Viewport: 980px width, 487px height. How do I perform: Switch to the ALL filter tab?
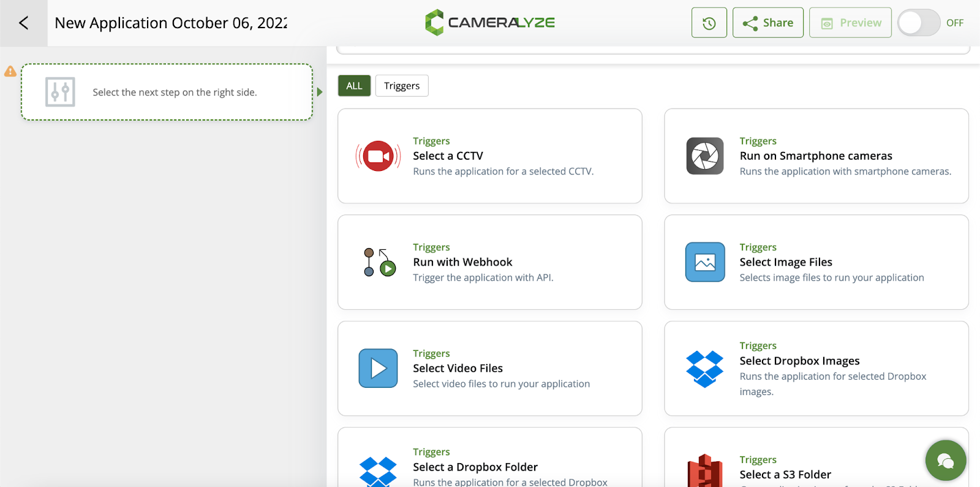click(x=354, y=86)
